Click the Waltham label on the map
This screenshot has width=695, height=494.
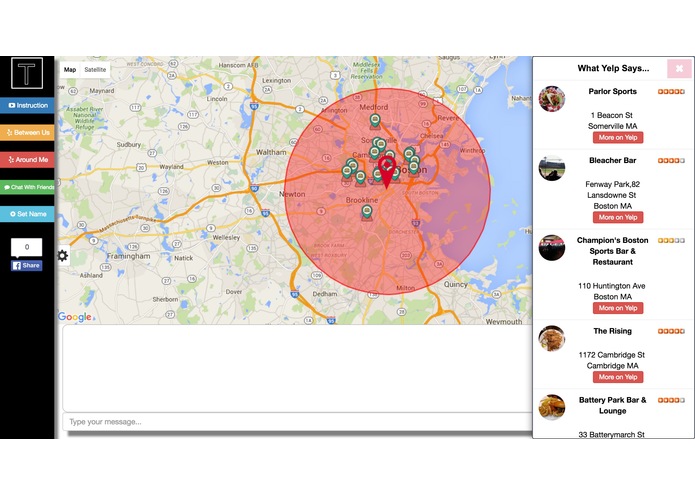pyautogui.click(x=271, y=152)
